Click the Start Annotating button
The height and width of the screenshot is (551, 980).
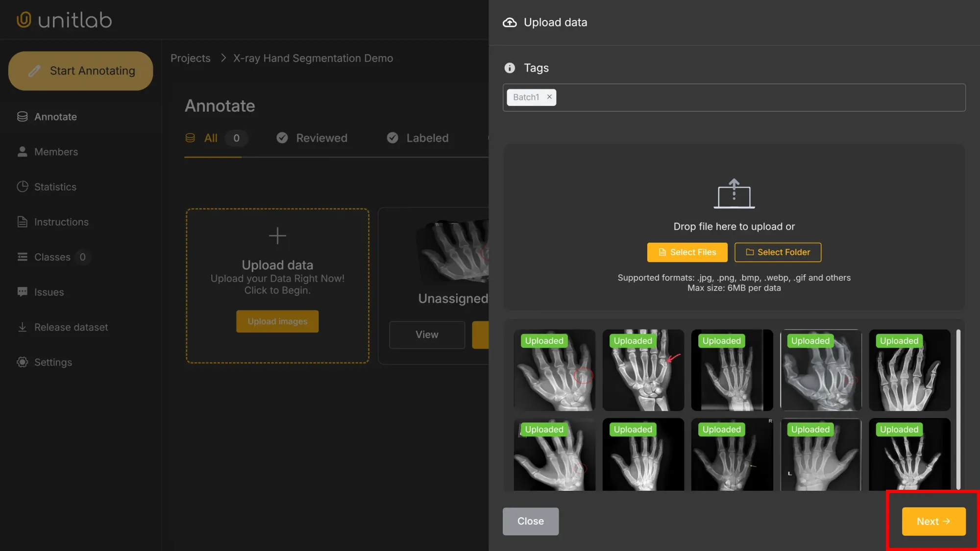pos(80,71)
